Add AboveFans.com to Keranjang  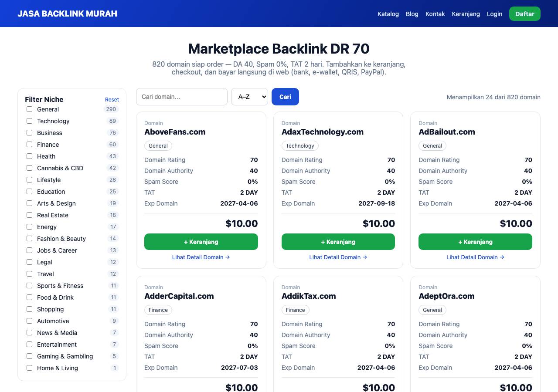click(x=201, y=242)
